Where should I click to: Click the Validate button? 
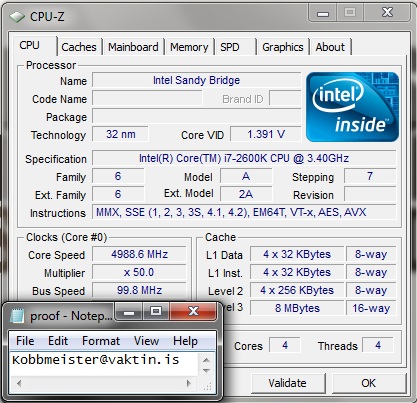pyautogui.click(x=288, y=383)
